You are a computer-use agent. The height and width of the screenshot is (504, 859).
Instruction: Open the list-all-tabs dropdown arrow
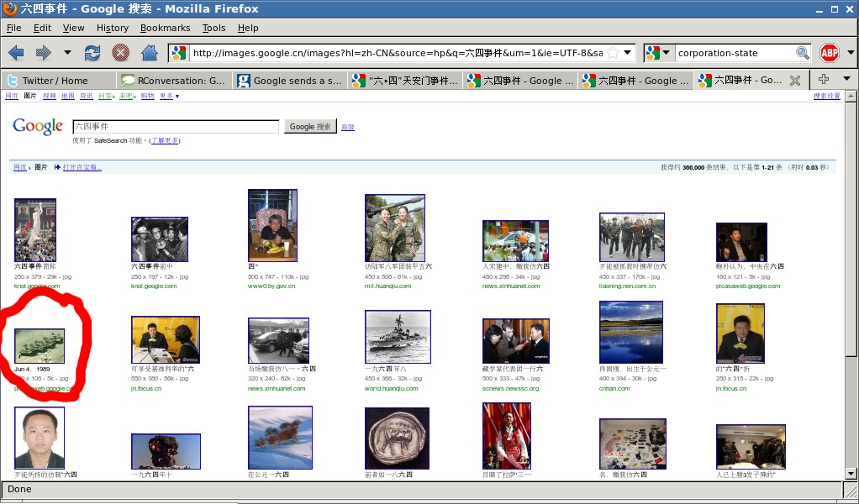[x=847, y=79]
